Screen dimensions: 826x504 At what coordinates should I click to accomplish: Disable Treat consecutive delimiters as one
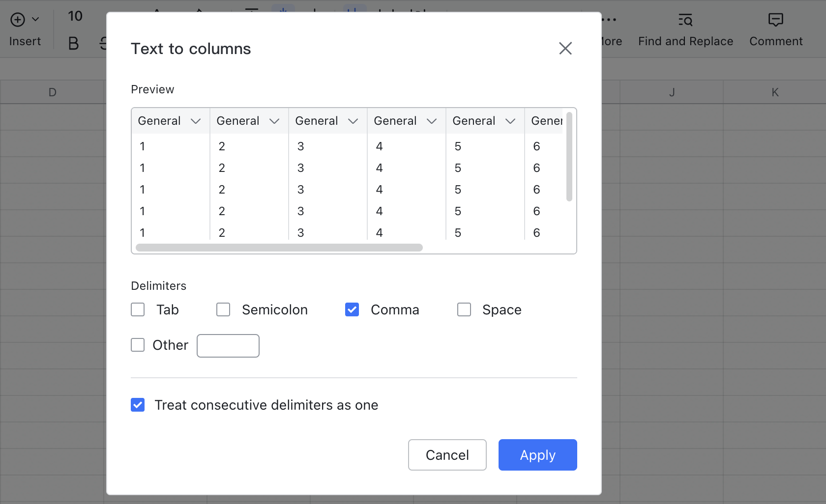pyautogui.click(x=138, y=405)
